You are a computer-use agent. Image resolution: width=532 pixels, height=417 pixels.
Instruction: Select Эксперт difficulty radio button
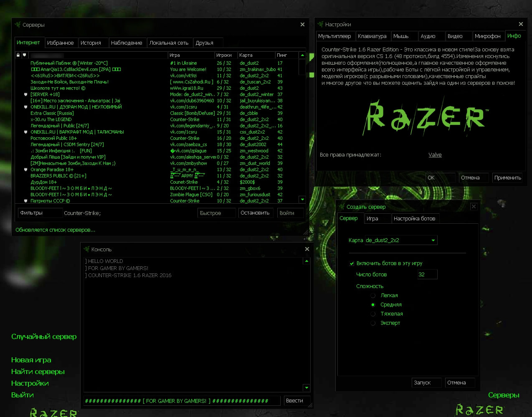pos(373,323)
